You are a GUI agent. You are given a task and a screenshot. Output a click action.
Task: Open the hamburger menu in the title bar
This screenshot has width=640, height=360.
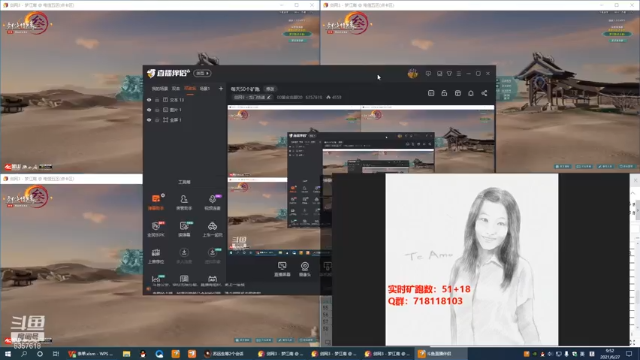(x=459, y=74)
